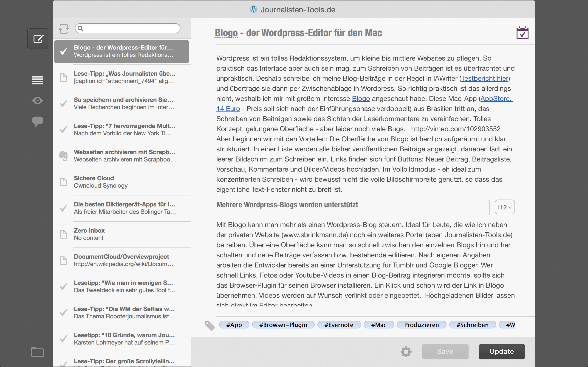The width and height of the screenshot is (588, 367).
Task: Click the sync refresh arrows icon
Action: (64, 29)
